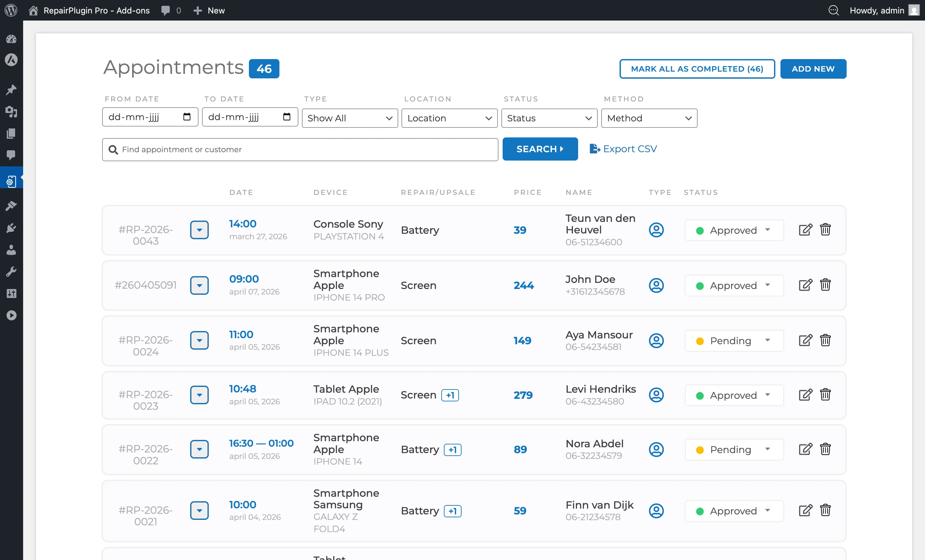View Aya Mansour's customer profile icon
The height and width of the screenshot is (560, 925).
[656, 341]
